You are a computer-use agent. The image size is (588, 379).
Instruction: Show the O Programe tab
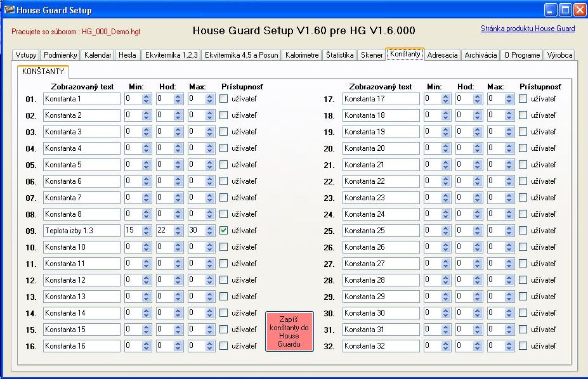pyautogui.click(x=522, y=55)
